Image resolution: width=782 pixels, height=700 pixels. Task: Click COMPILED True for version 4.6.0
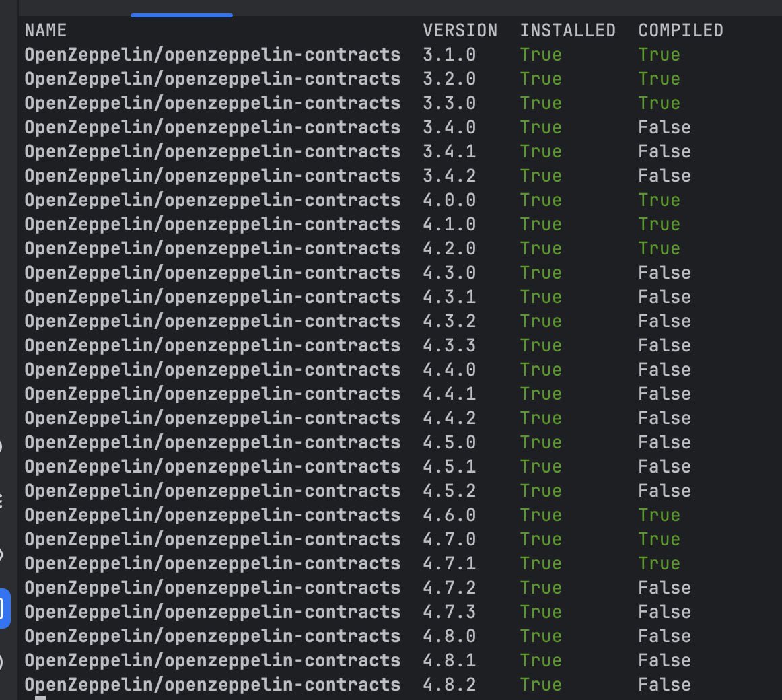[x=659, y=515]
